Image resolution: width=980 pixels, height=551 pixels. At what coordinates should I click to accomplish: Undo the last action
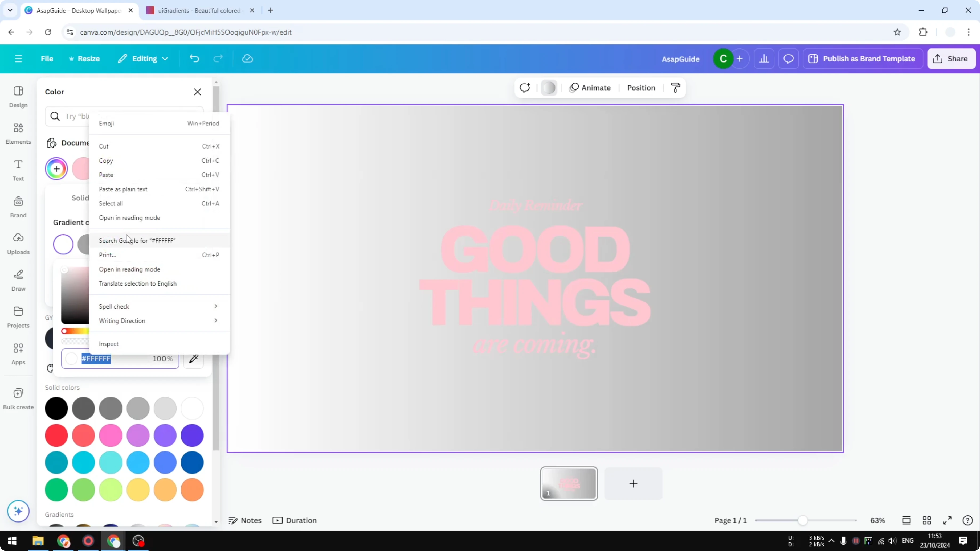point(194,59)
